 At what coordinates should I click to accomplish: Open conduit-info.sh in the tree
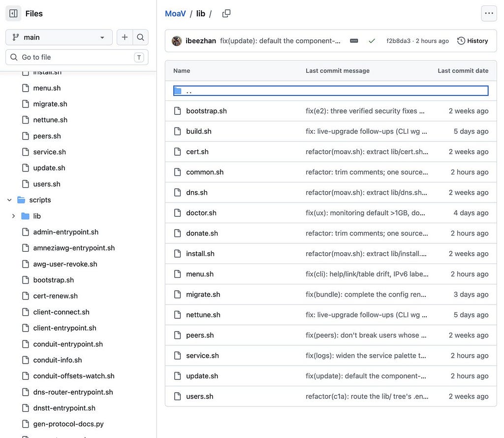(57, 360)
